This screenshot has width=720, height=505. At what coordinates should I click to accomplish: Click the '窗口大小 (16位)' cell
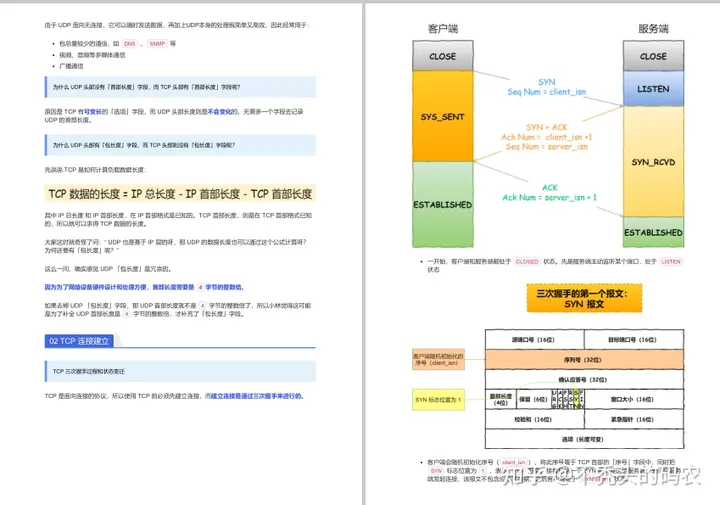click(x=634, y=399)
